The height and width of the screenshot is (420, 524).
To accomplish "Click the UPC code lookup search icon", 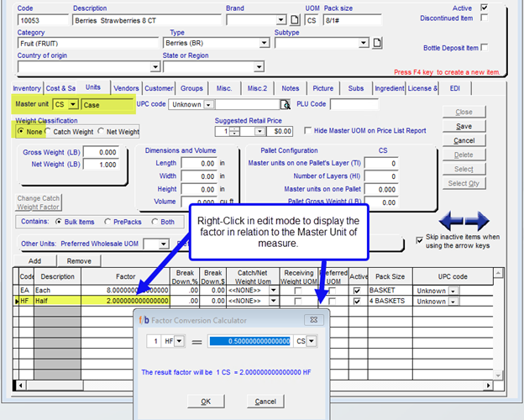I will [286, 105].
